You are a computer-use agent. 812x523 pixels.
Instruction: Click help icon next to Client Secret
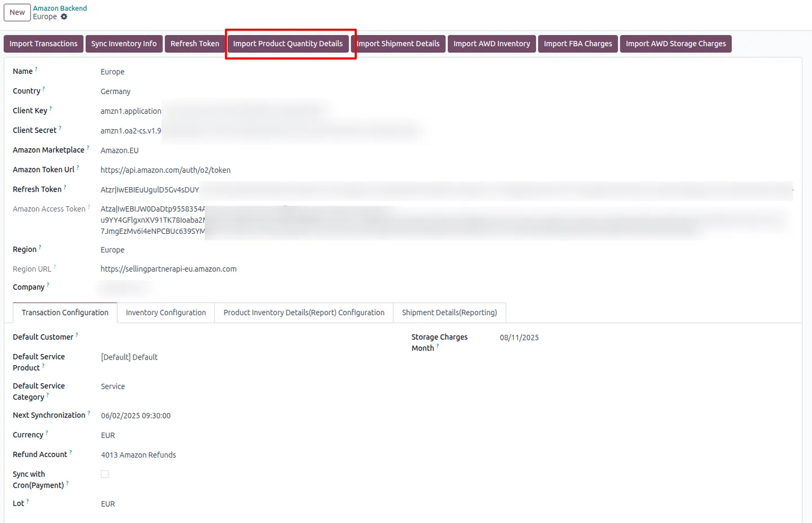coord(60,128)
